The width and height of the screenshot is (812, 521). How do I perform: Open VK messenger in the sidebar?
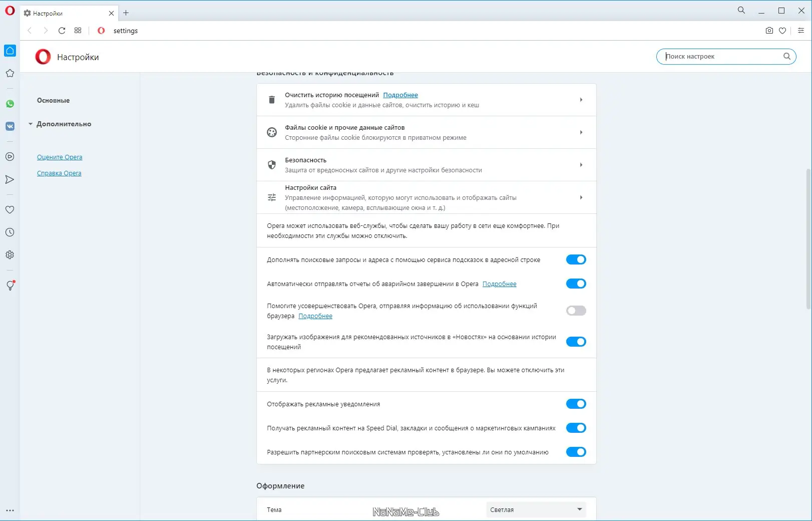(10, 126)
